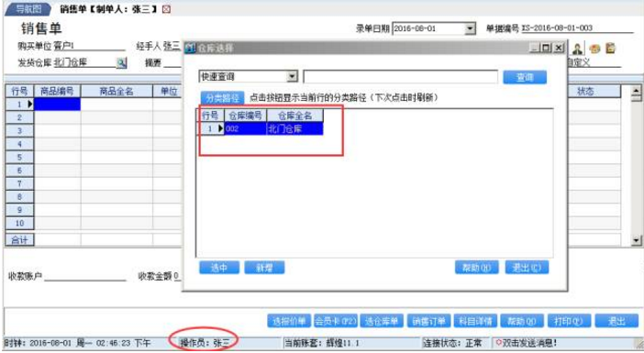The width and height of the screenshot is (644, 353).
Task: Switch to the 导航图 tab
Action: (28, 9)
